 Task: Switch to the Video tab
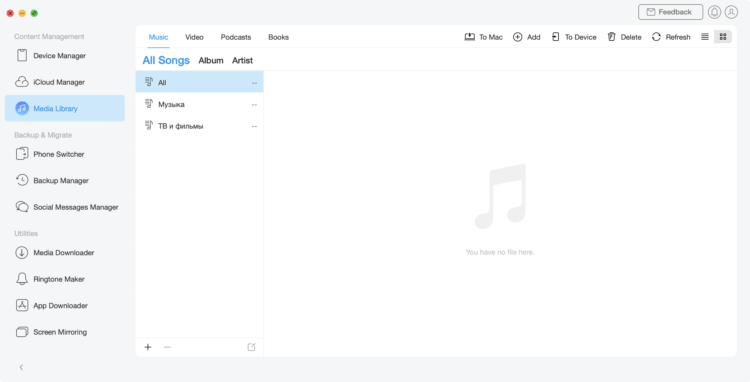point(194,37)
